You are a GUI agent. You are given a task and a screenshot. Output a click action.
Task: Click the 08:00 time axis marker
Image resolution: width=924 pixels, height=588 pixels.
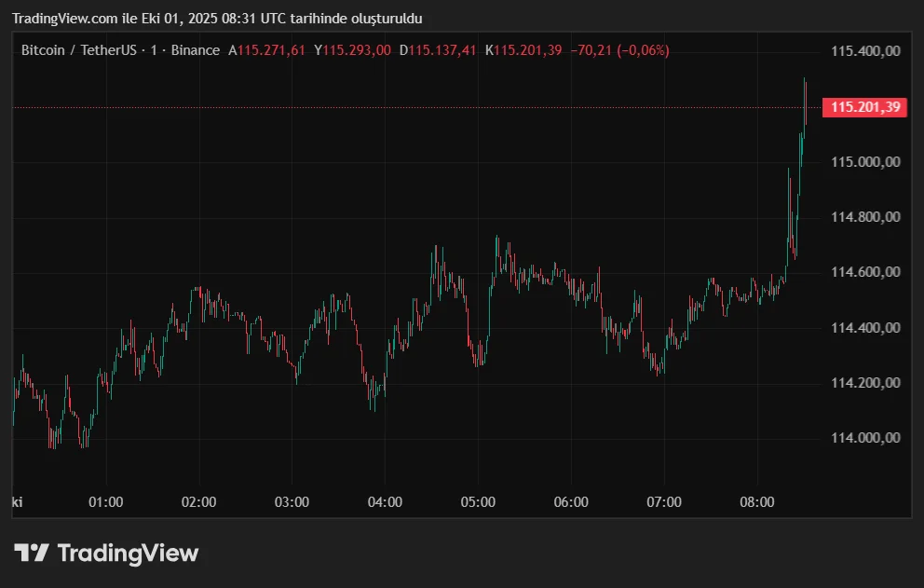coord(756,501)
